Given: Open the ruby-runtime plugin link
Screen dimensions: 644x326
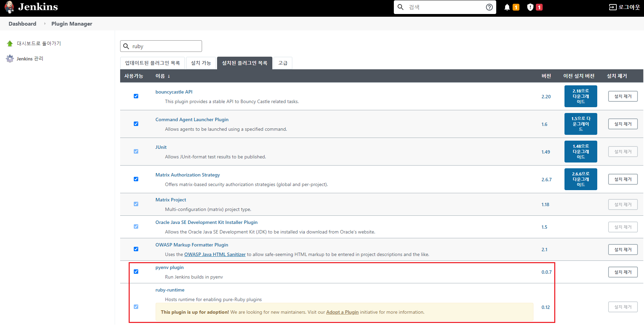Looking at the screenshot, I should 170,290.
